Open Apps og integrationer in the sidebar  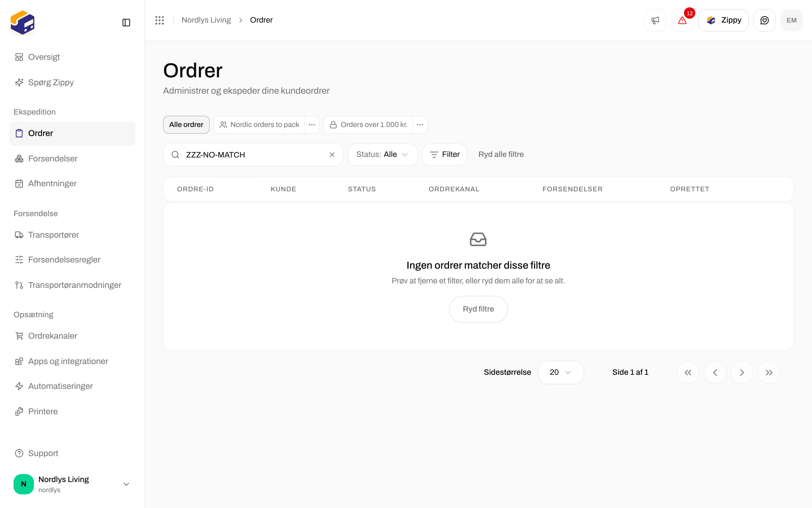72,361
